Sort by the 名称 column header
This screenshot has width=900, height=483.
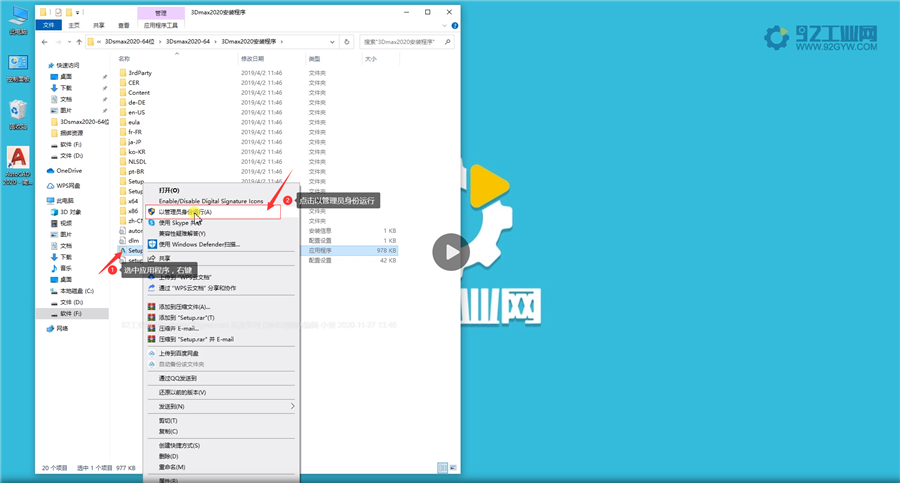click(125, 59)
